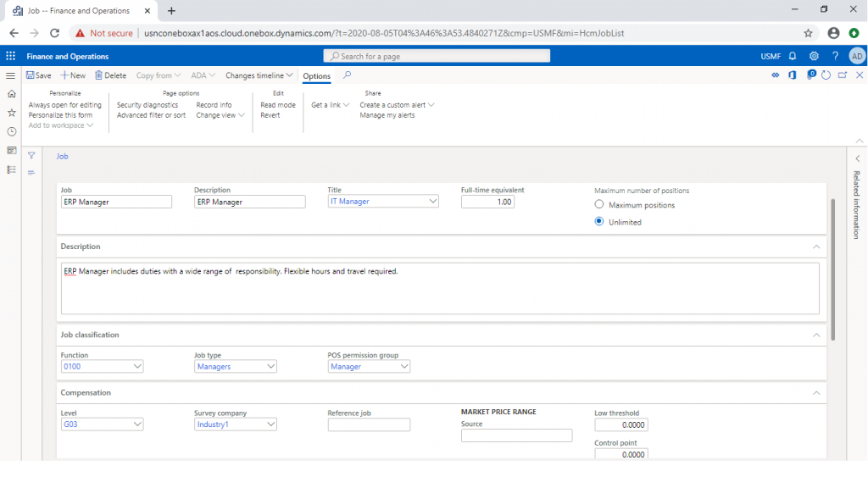
Task: Collapse the Compensation section
Action: pyautogui.click(x=816, y=393)
